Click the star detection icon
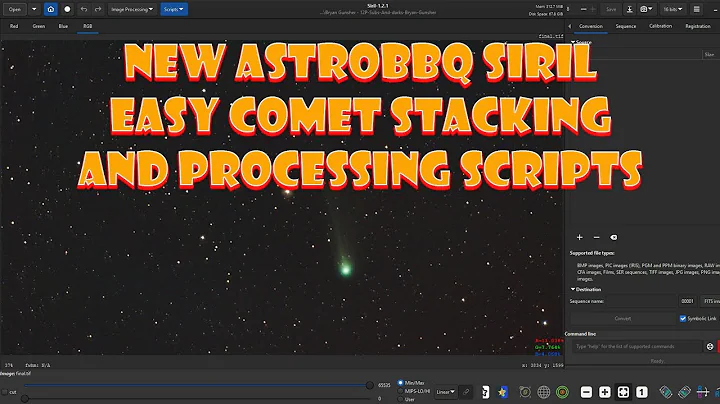720x404 pixels. pyautogui.click(x=503, y=392)
